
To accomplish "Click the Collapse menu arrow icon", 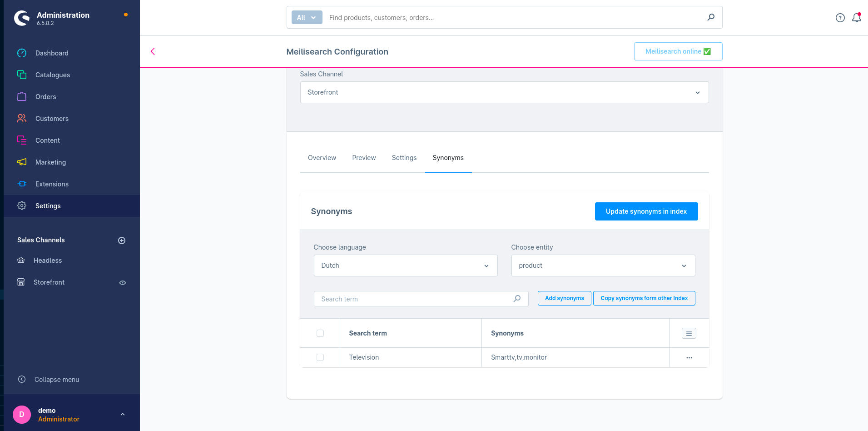I will (x=22, y=379).
